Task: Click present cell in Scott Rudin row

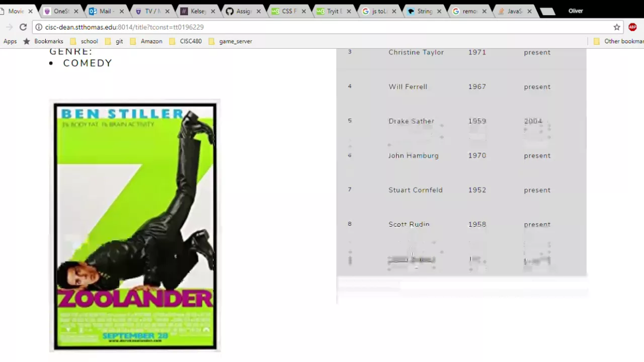Action: click(x=537, y=225)
